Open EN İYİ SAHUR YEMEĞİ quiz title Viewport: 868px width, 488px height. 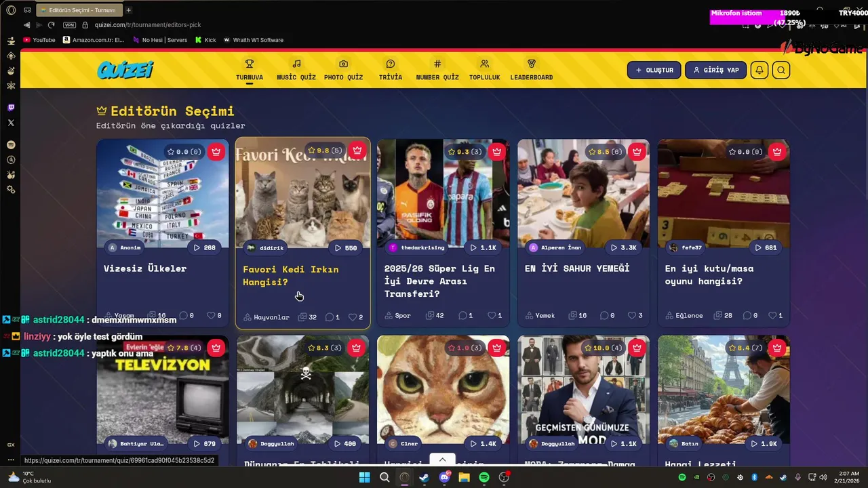[577, 268]
